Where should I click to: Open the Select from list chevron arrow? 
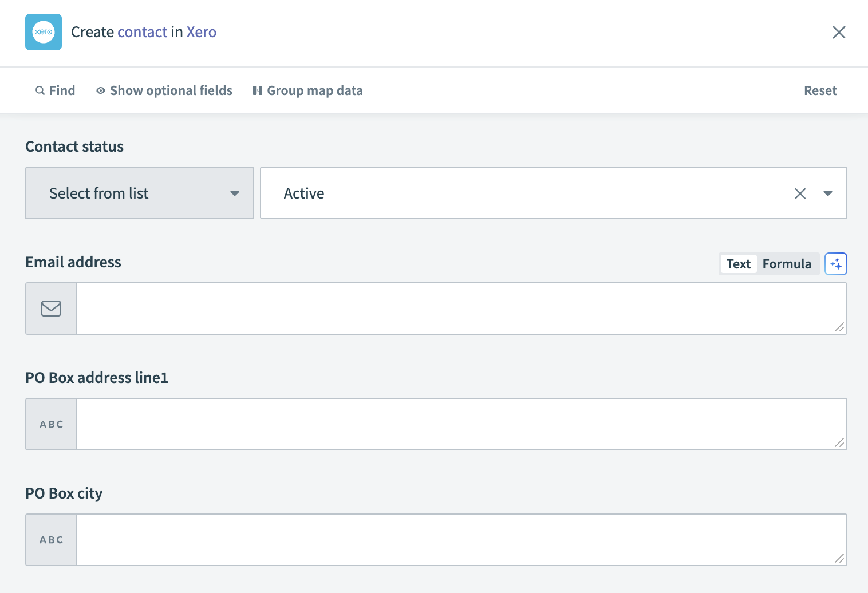point(234,193)
